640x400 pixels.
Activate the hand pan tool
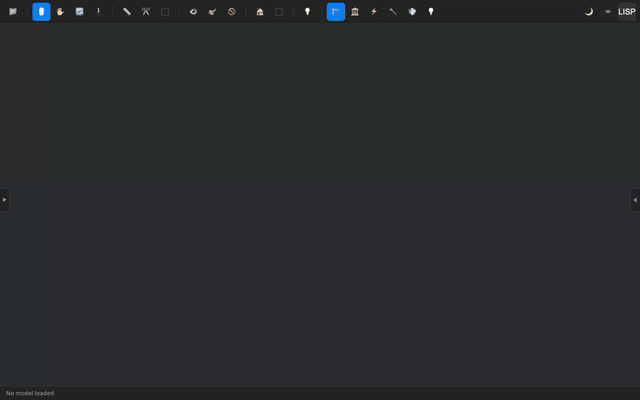60,11
